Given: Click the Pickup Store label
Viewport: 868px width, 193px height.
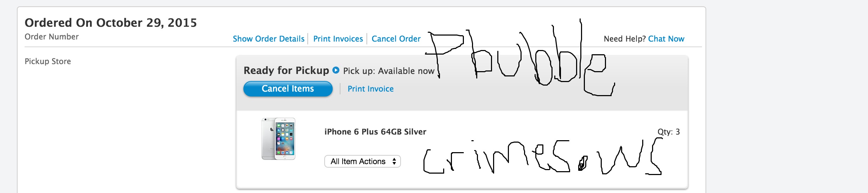Looking at the screenshot, I should (48, 61).
